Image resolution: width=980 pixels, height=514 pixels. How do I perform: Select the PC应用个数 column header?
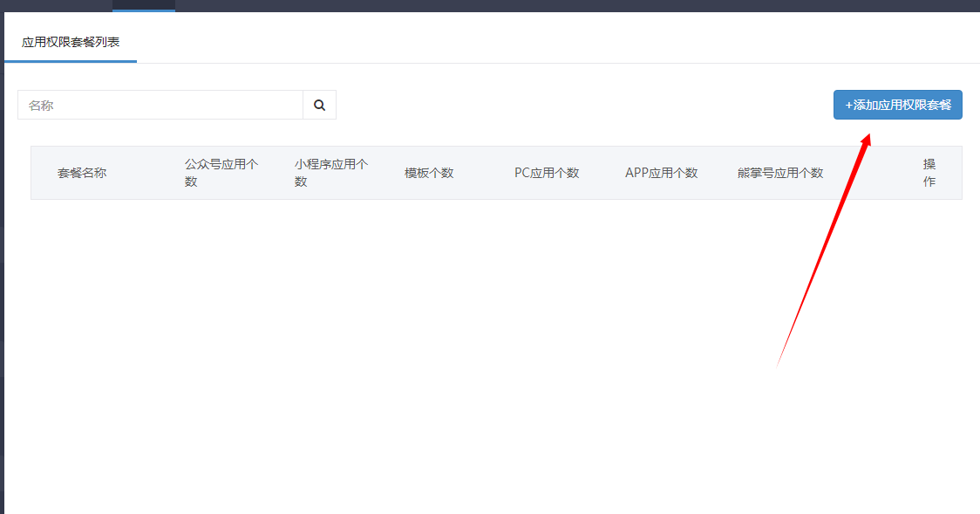click(547, 173)
